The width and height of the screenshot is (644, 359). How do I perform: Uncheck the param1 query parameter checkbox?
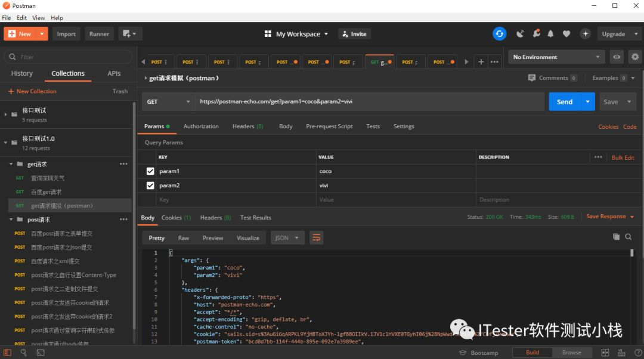[x=150, y=171]
